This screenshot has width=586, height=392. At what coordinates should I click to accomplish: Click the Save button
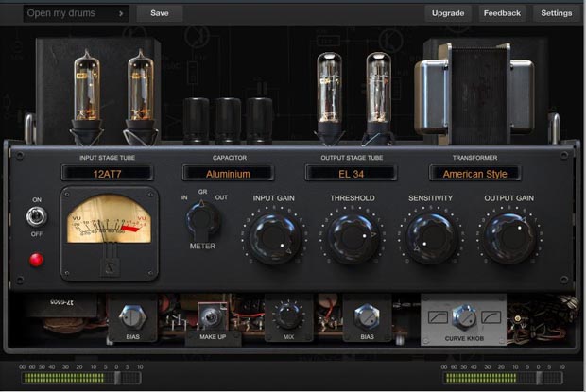coord(160,13)
